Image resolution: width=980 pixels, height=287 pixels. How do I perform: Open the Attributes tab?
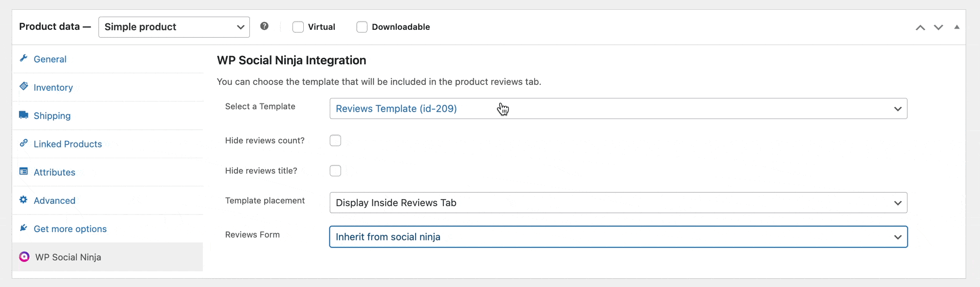click(107, 172)
